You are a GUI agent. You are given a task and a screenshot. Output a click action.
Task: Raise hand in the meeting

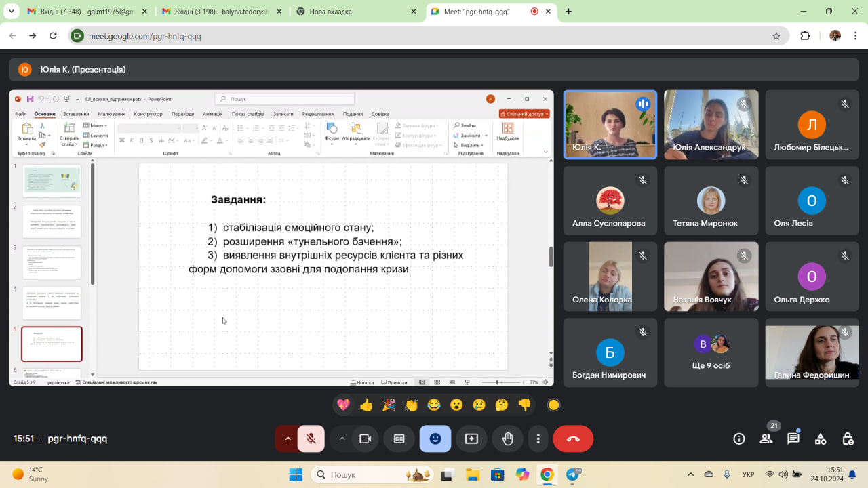tap(507, 439)
